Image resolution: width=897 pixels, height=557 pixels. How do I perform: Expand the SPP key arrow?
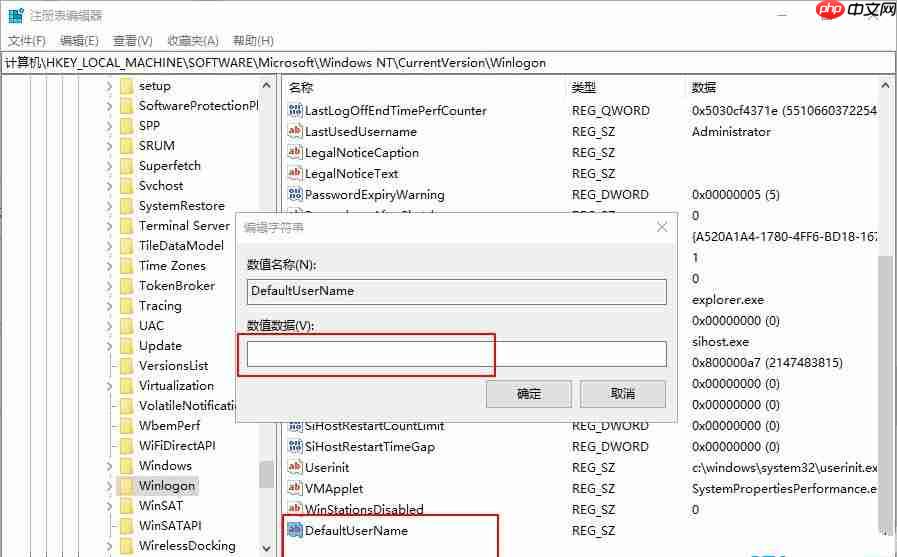(109, 126)
